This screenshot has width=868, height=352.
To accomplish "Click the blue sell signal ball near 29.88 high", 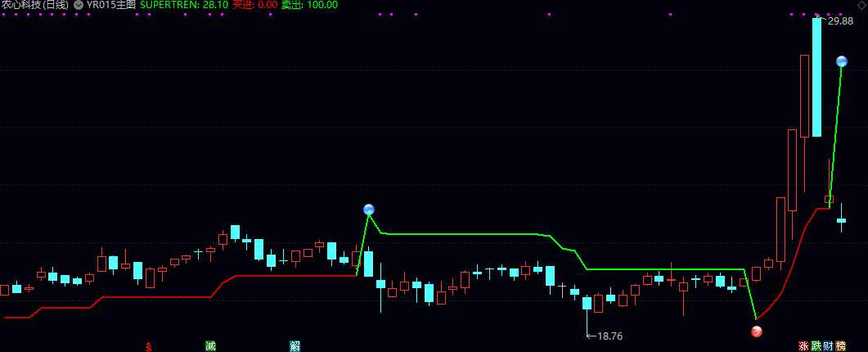I will point(842,61).
